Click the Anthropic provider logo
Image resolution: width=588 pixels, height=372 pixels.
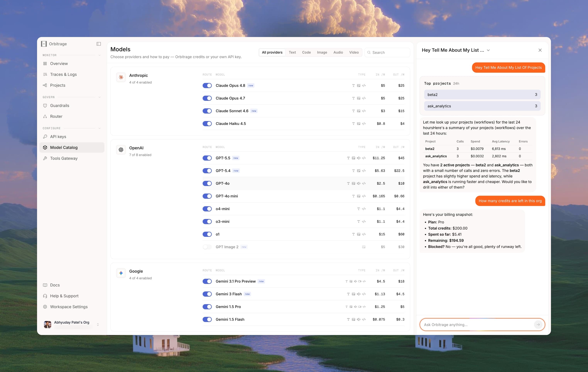pos(121,77)
